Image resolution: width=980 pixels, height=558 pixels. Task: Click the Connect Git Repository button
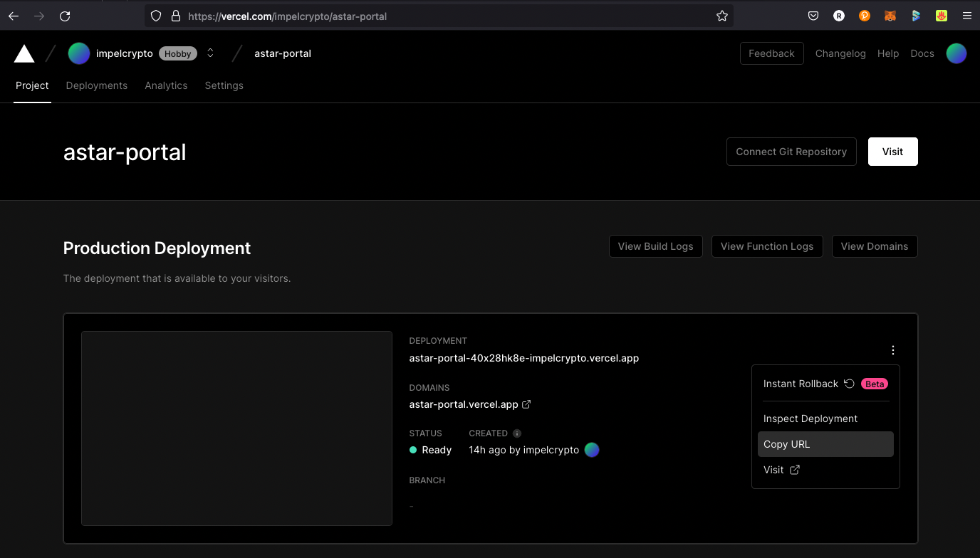[x=791, y=152]
